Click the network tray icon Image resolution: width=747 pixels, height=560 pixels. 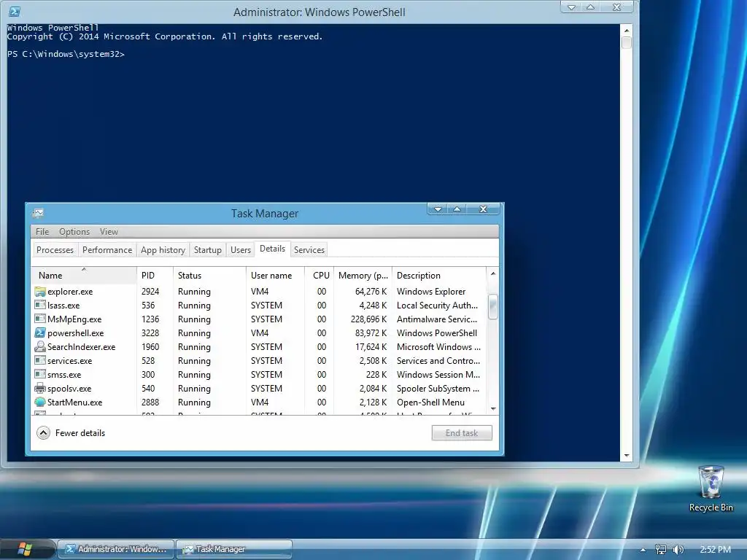660,550
